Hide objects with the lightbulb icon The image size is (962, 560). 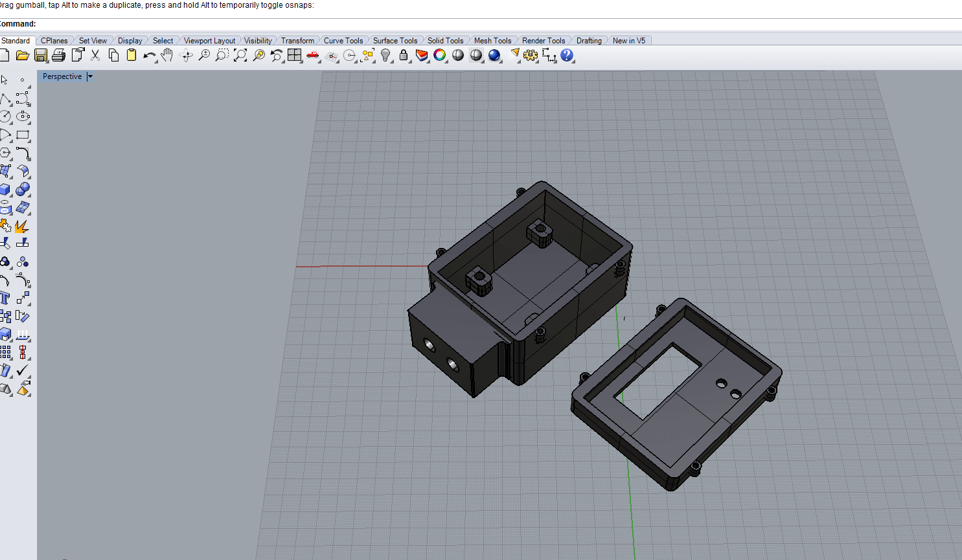coord(386,56)
